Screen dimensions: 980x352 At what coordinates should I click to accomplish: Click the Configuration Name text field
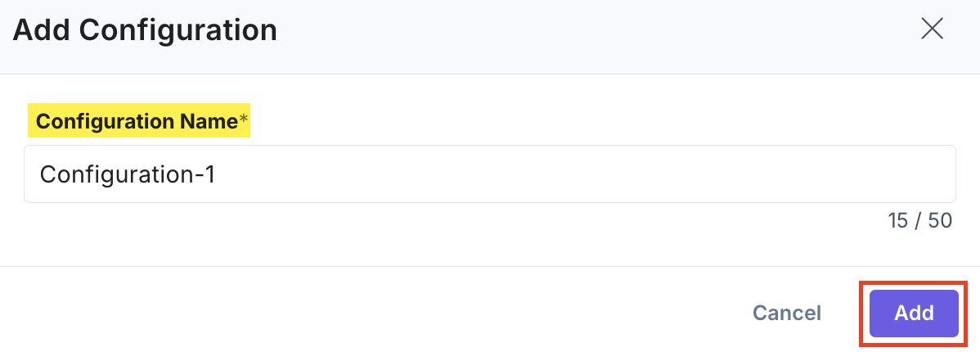click(489, 174)
